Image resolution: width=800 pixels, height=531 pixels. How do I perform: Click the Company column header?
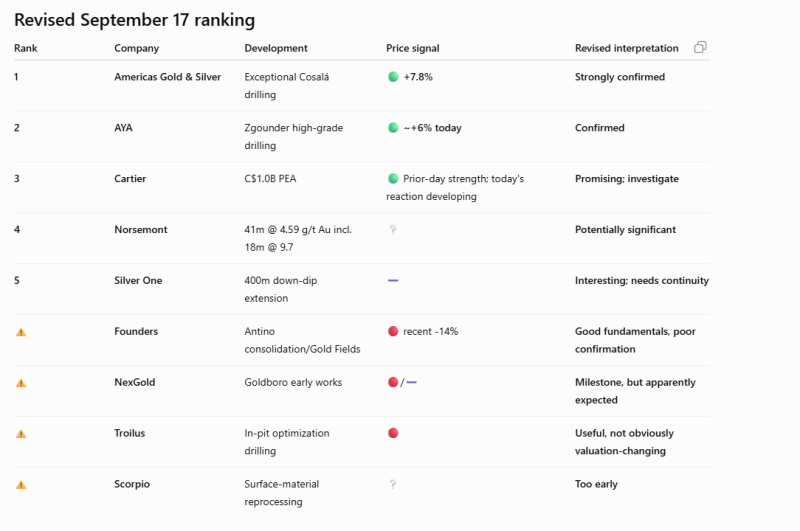click(137, 48)
